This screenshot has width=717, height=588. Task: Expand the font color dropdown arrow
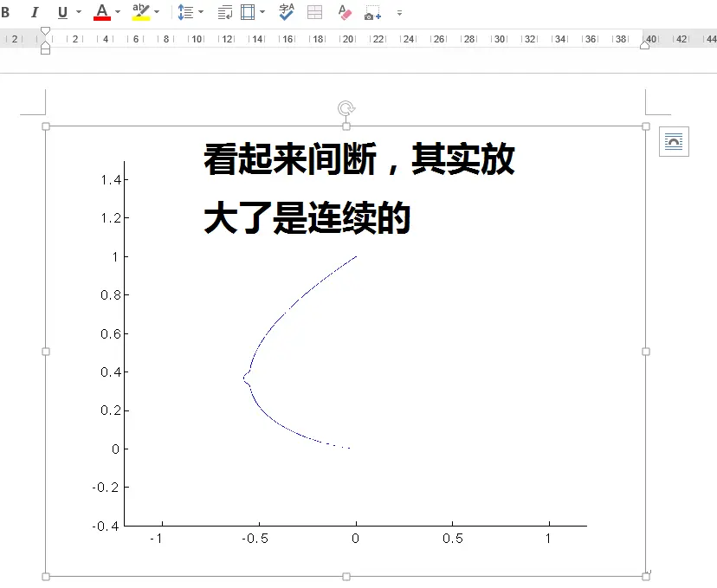118,12
